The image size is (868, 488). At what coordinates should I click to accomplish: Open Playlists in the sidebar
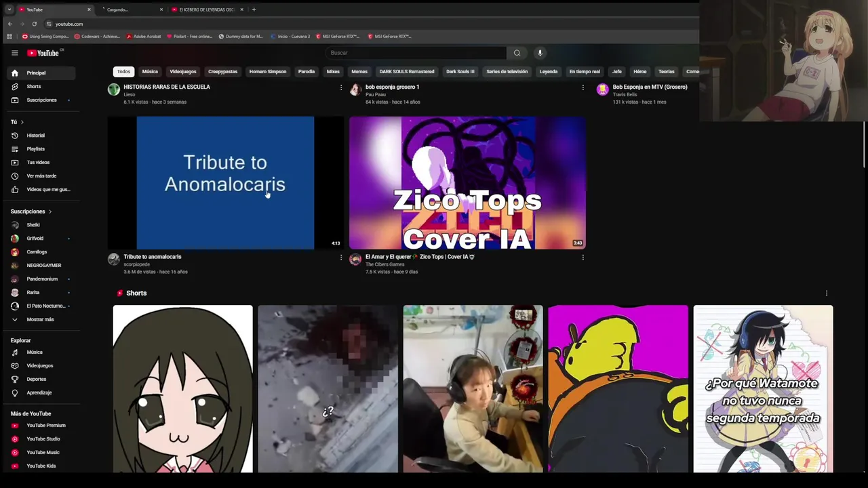pos(41,149)
